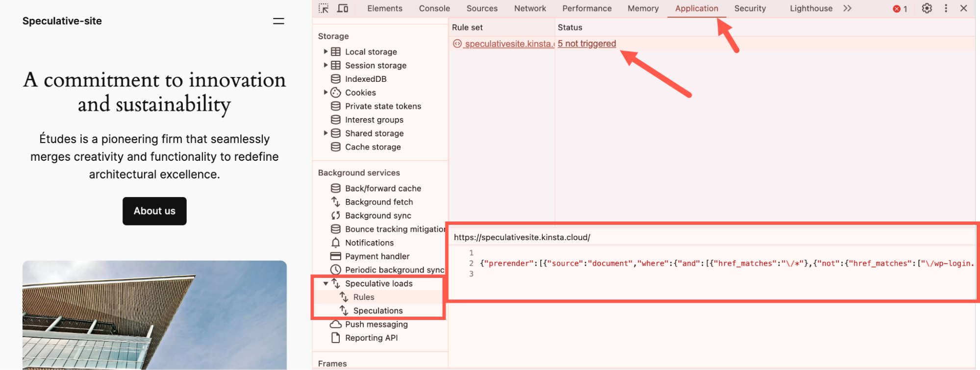Open the site hamburger menu
This screenshot has width=980, height=370.
click(x=278, y=21)
